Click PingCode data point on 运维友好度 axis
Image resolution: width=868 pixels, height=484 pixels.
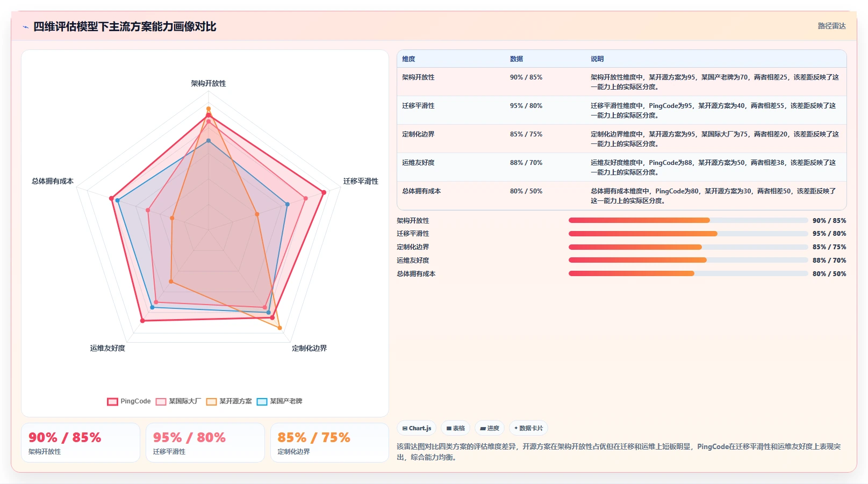click(x=142, y=321)
